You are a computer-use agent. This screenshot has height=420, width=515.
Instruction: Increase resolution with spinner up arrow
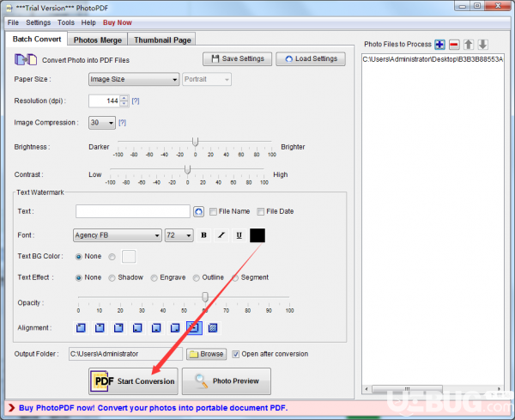124,98
